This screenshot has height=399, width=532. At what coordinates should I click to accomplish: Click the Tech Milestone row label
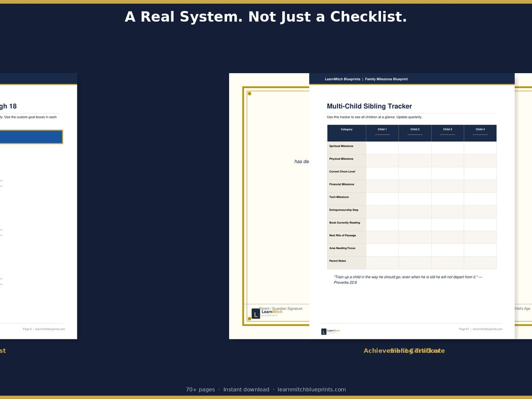click(339, 197)
